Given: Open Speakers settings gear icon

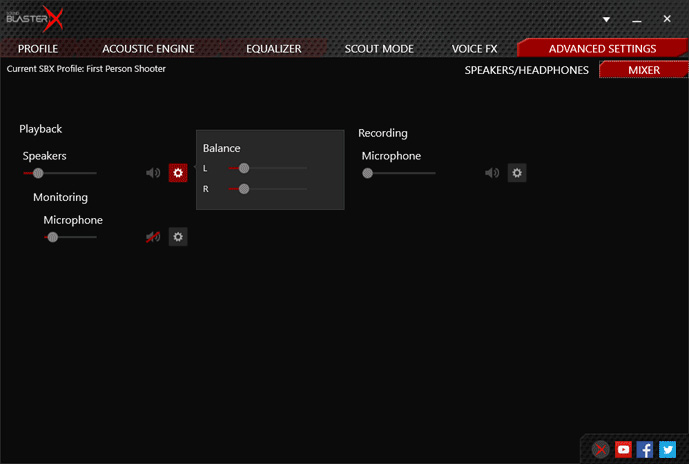Looking at the screenshot, I should click(178, 173).
